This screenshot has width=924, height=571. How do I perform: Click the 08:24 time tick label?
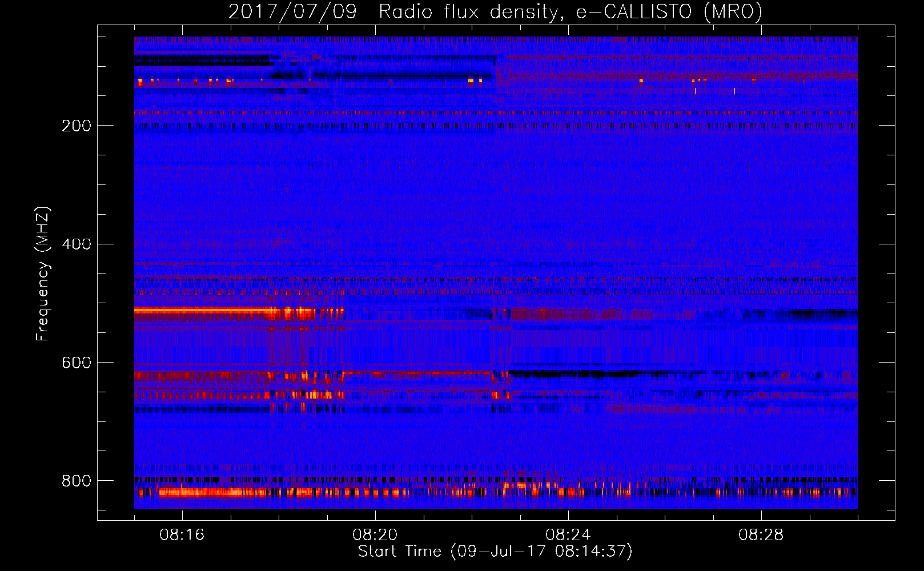click(568, 535)
